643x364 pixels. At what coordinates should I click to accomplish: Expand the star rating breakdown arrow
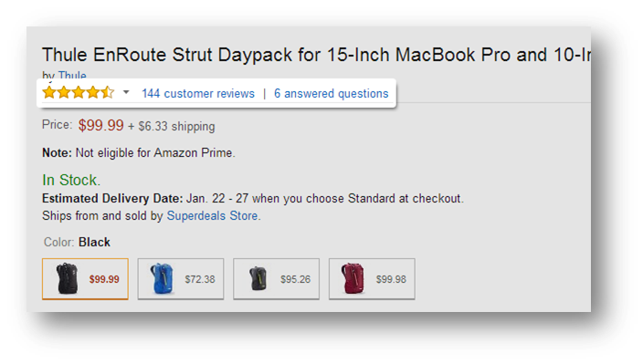click(126, 92)
